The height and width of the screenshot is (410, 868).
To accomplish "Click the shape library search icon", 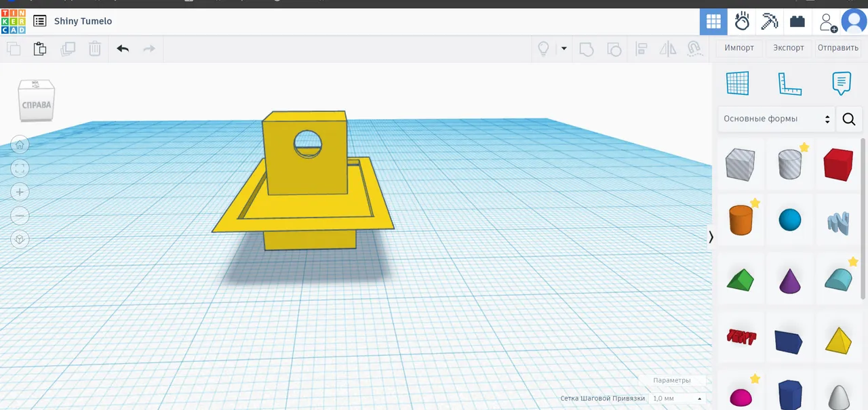I will (x=849, y=119).
